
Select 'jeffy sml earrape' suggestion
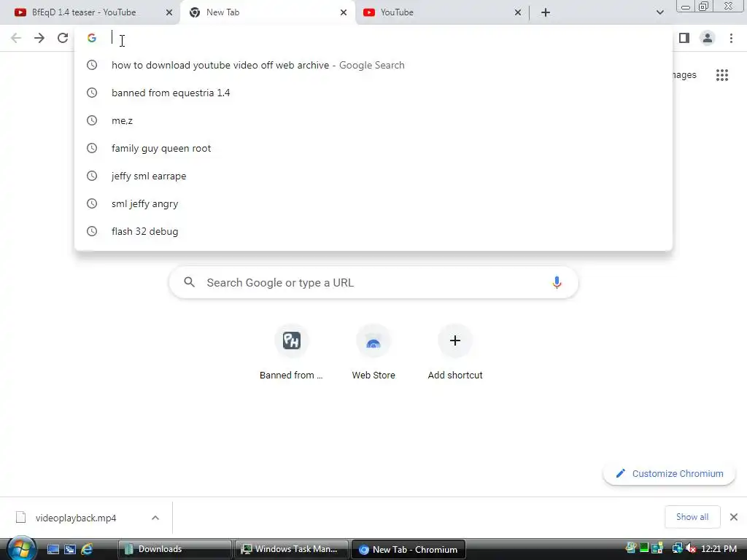coord(373,176)
